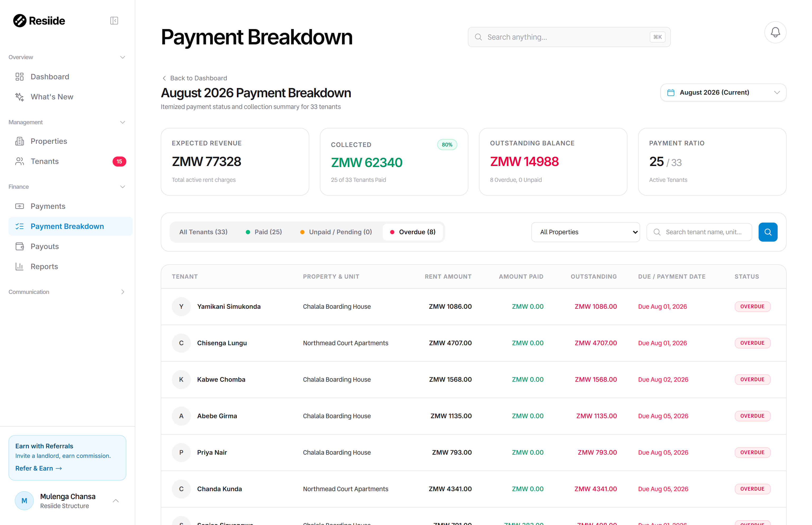Screen dimensions: 812x525
Task: Click the Resiide logo
Action: point(39,20)
